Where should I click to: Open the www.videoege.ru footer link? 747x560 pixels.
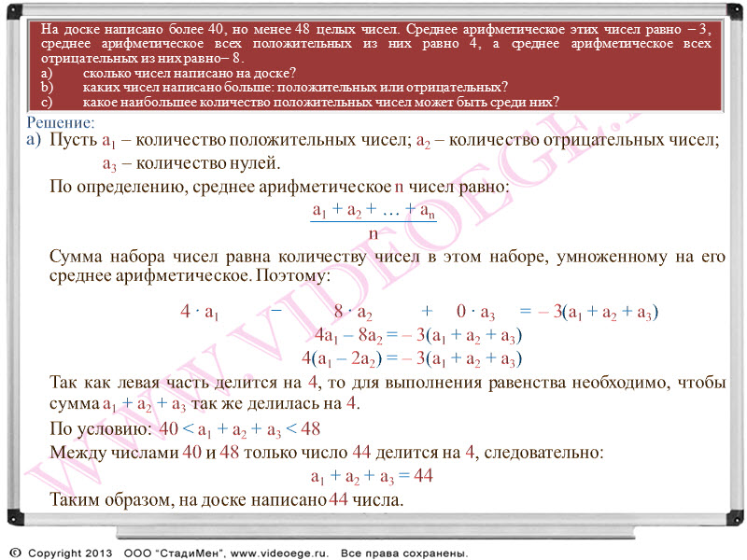(x=279, y=553)
